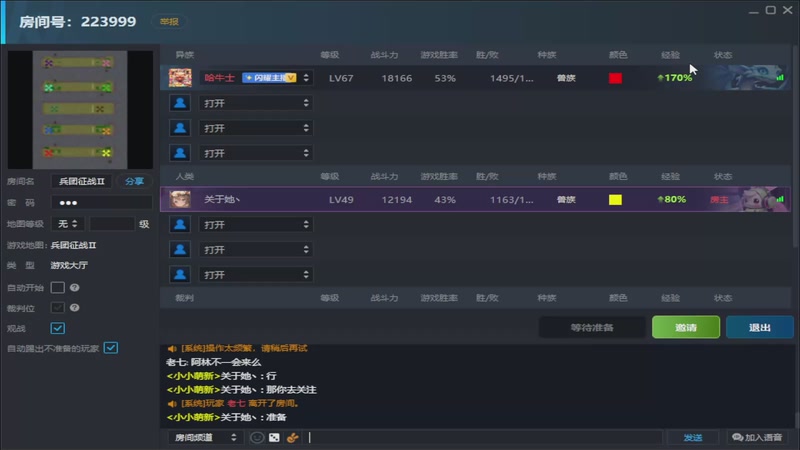The width and height of the screenshot is (800, 450).
Task: Uncheck 自动踢出不准备的玩家 checkbox
Action: 111,348
